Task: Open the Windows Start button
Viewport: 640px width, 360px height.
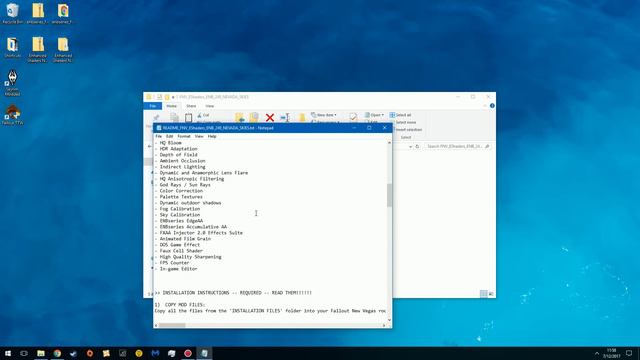Action: (8, 353)
